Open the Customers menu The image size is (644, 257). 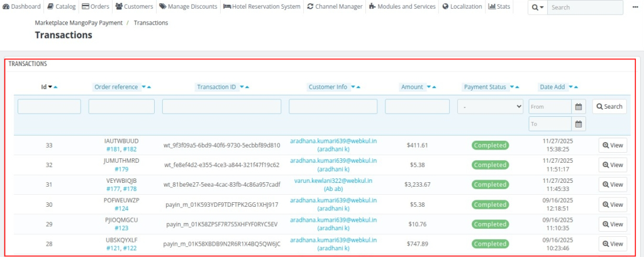coord(135,6)
